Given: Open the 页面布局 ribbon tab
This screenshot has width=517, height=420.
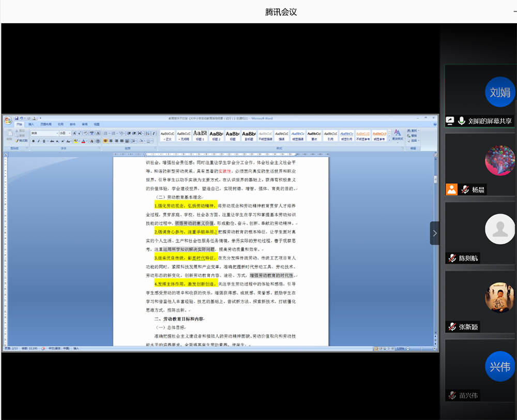Looking at the screenshot, I should [x=45, y=124].
